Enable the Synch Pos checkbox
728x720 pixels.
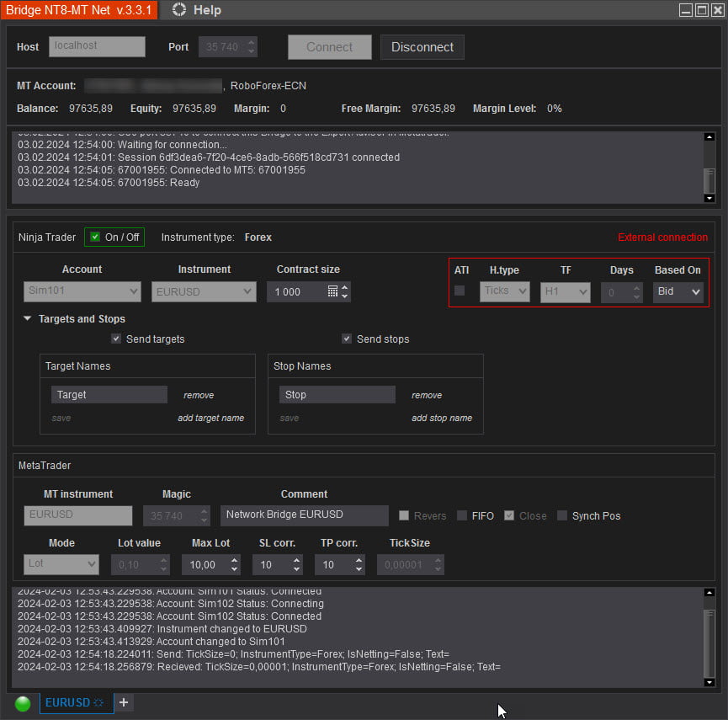561,516
